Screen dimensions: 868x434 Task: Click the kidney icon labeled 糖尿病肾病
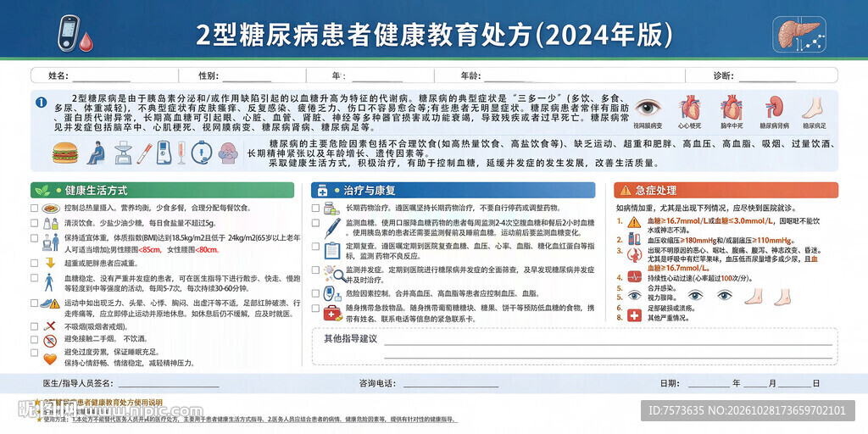[x=773, y=107]
